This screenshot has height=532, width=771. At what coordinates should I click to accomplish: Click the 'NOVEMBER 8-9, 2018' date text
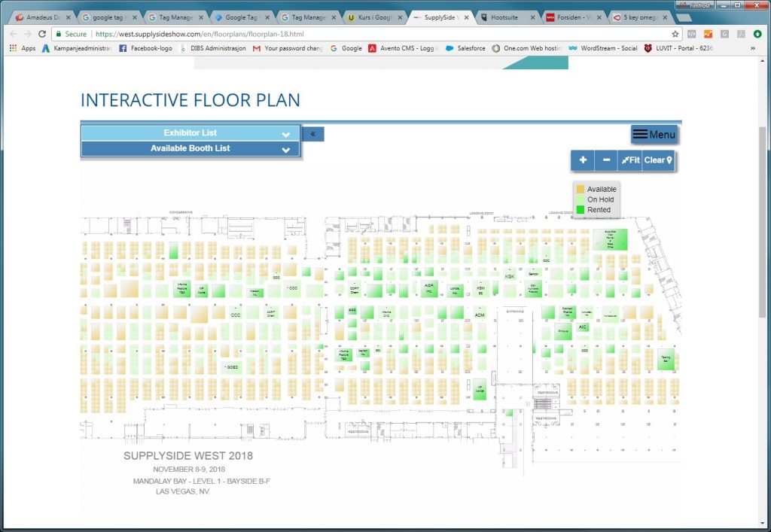click(x=189, y=469)
